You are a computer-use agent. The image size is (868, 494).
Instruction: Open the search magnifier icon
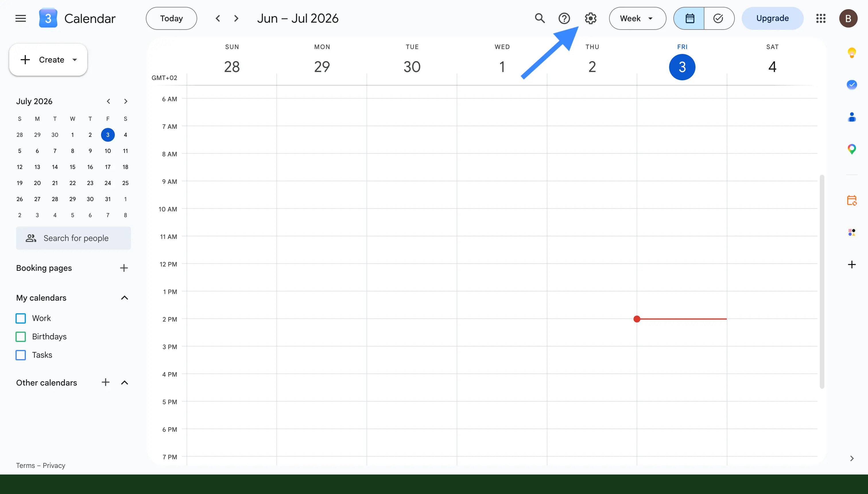[x=540, y=18]
